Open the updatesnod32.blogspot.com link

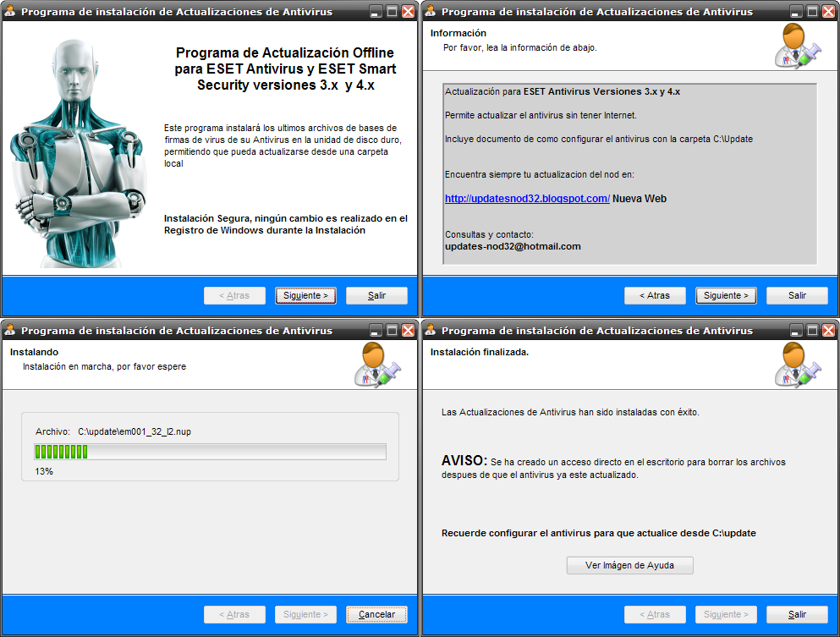527,199
